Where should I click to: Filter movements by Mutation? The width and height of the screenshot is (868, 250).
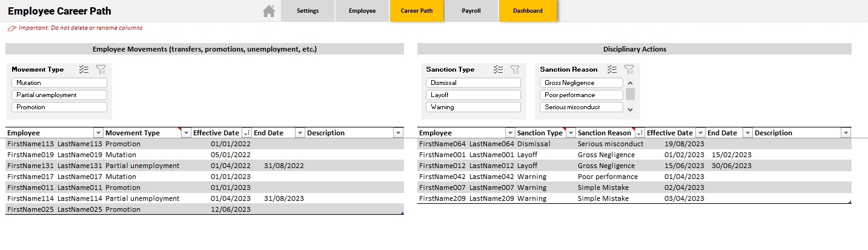click(59, 83)
